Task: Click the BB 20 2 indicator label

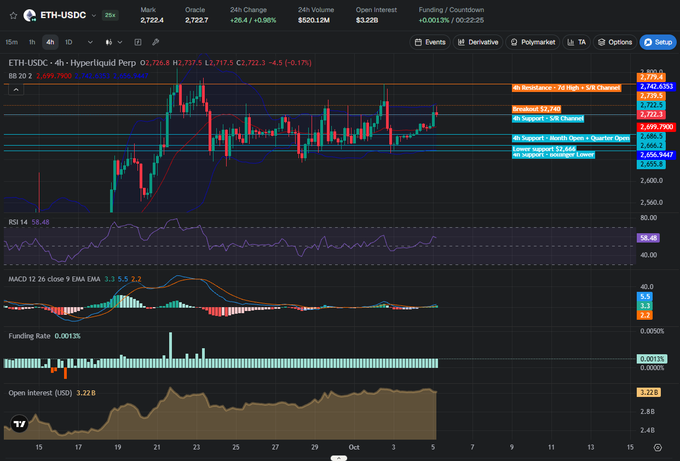Action: 20,76
